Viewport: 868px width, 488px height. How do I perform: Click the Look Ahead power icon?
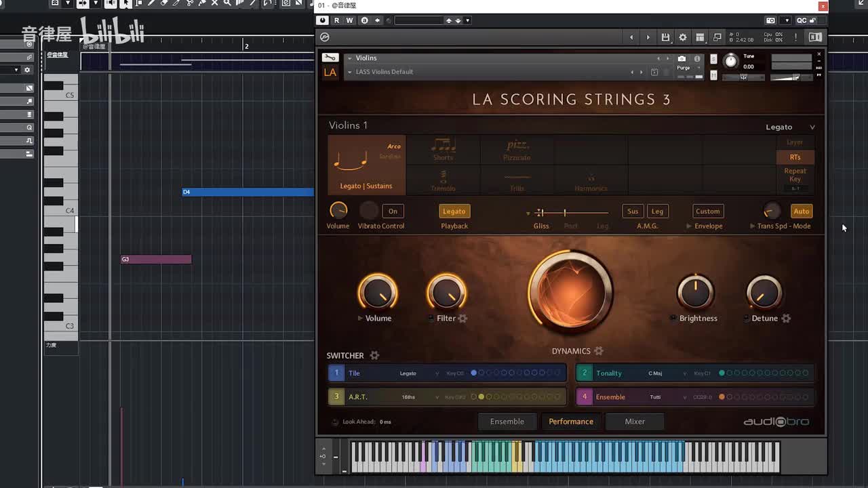click(x=335, y=422)
